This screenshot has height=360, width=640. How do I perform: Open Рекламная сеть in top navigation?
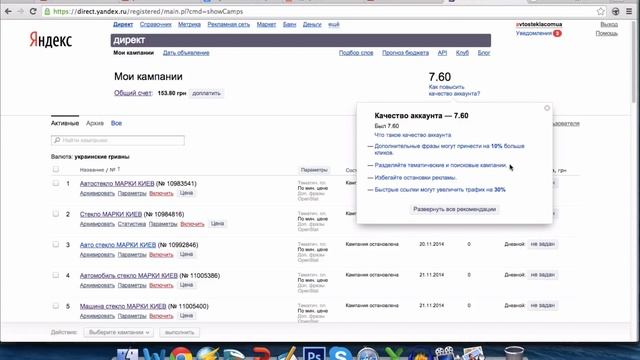coord(229,24)
